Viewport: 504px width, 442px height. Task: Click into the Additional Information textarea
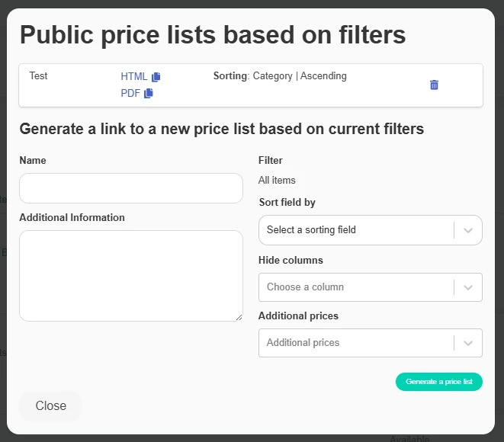tap(131, 276)
